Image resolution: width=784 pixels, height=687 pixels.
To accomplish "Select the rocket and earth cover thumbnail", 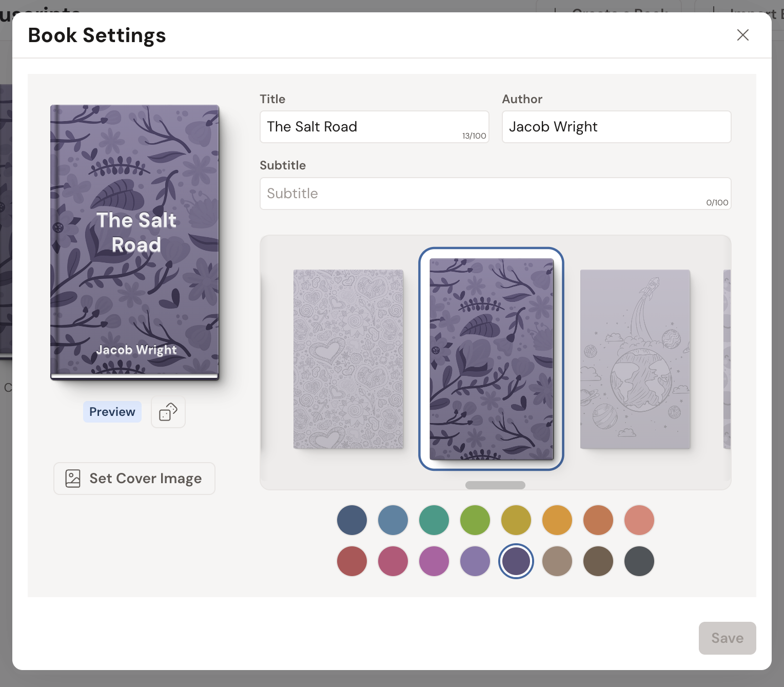I will tap(635, 359).
